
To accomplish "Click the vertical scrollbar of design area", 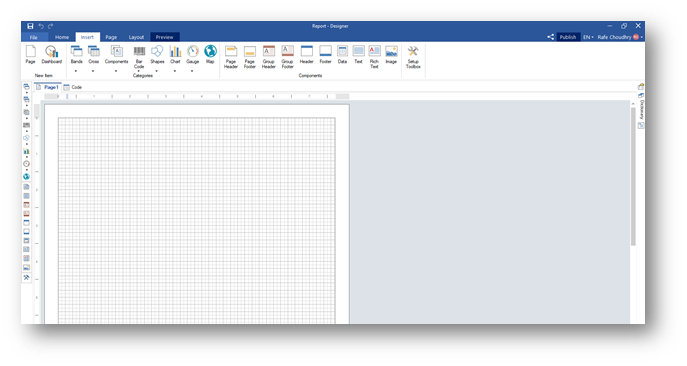I will click(x=633, y=175).
